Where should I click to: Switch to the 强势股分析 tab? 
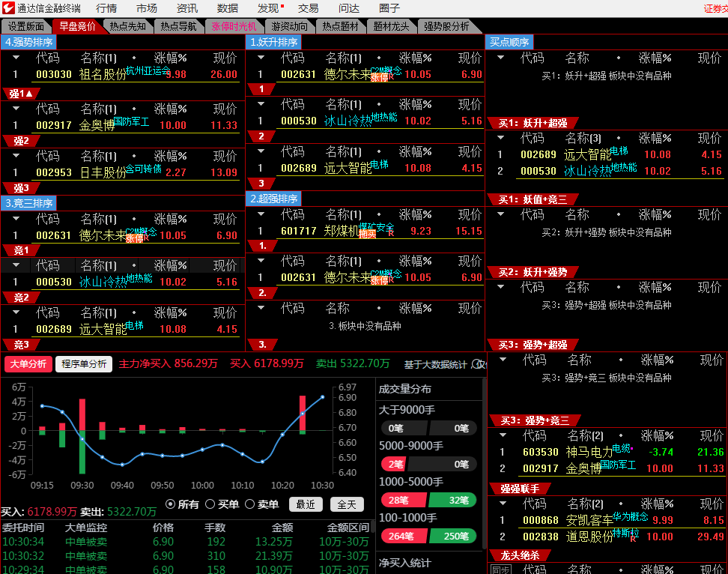(446, 26)
